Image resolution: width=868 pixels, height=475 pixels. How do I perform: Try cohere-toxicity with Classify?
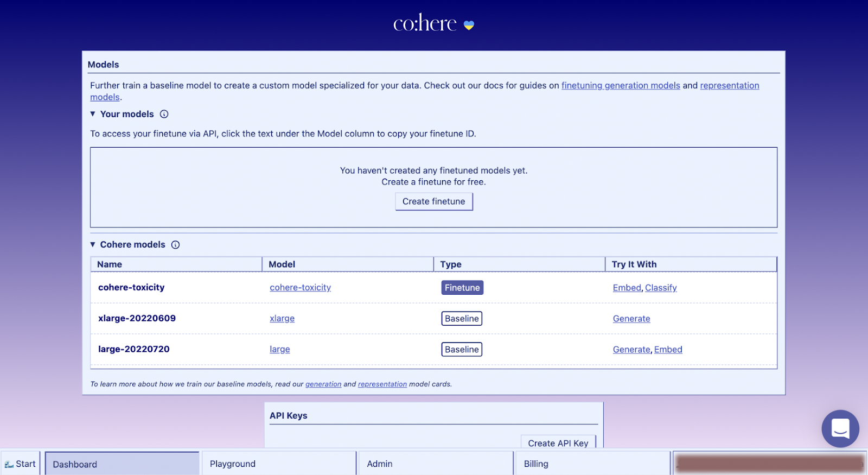point(661,288)
